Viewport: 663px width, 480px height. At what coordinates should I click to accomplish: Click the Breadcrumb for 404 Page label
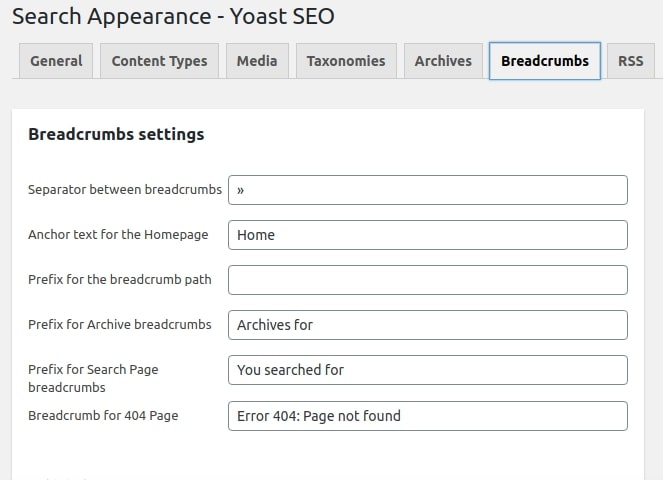pos(103,416)
